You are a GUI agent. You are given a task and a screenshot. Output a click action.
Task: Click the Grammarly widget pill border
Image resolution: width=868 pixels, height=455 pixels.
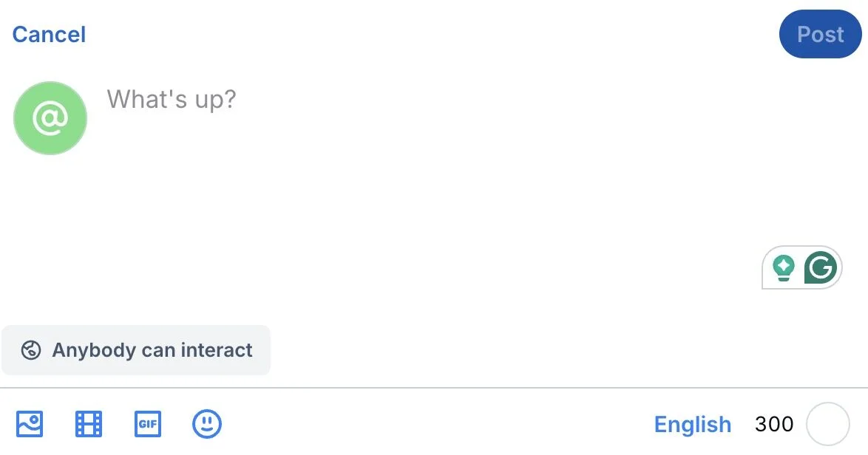764,267
